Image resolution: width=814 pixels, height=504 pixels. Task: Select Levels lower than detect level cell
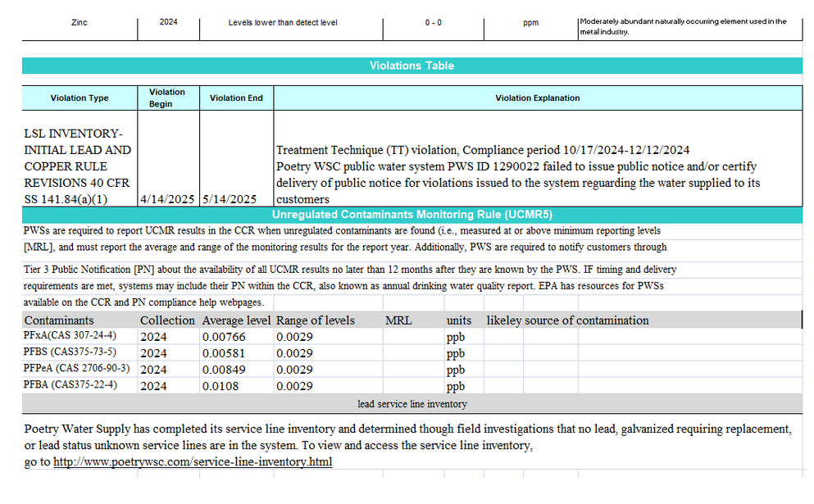pos(283,23)
